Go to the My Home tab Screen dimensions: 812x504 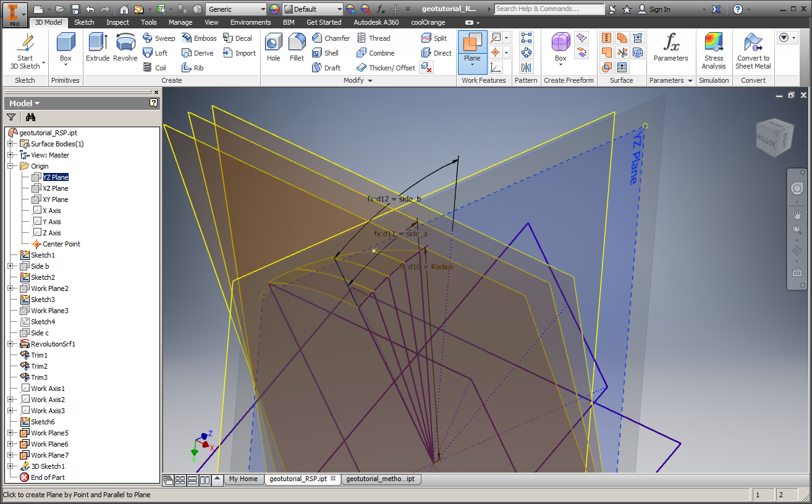point(243,479)
